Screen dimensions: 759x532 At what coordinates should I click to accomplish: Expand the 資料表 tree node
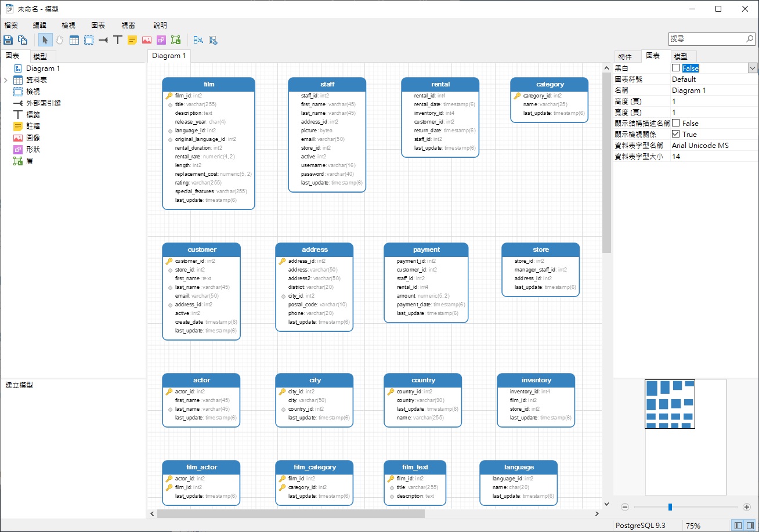pos(5,80)
